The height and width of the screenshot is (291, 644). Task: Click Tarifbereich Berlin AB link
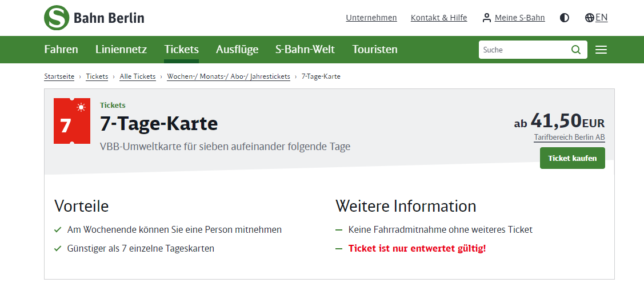(x=569, y=138)
